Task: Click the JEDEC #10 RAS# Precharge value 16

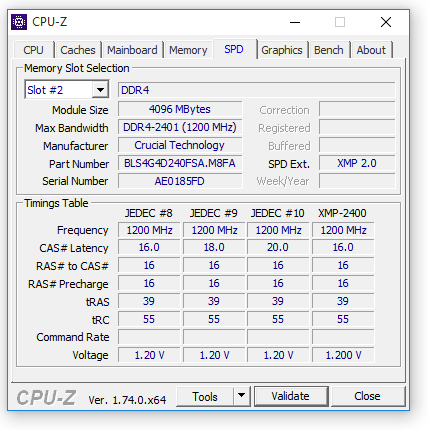Action: (x=278, y=283)
